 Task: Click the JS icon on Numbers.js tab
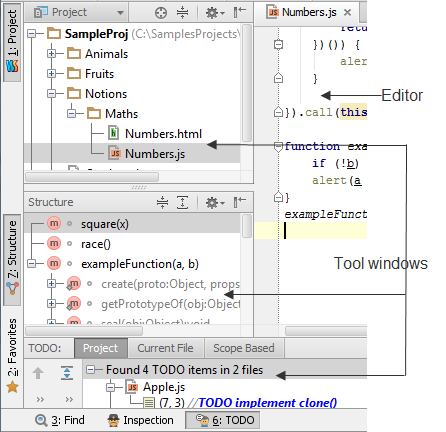(273, 12)
